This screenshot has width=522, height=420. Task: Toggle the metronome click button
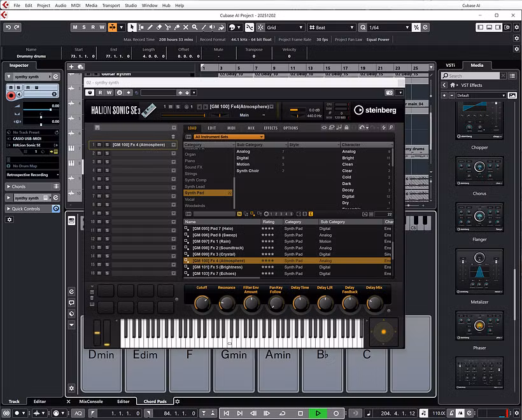[452, 413]
